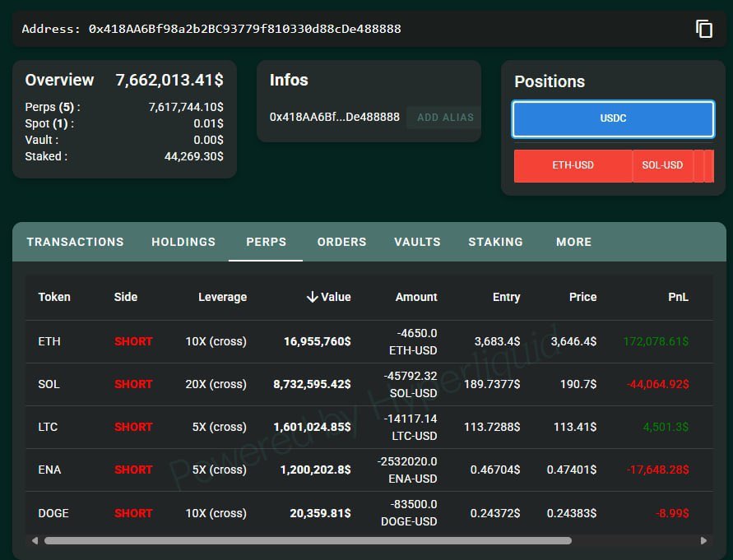Click the ETH token cell
Viewport: 733px width, 560px height.
tap(49, 341)
